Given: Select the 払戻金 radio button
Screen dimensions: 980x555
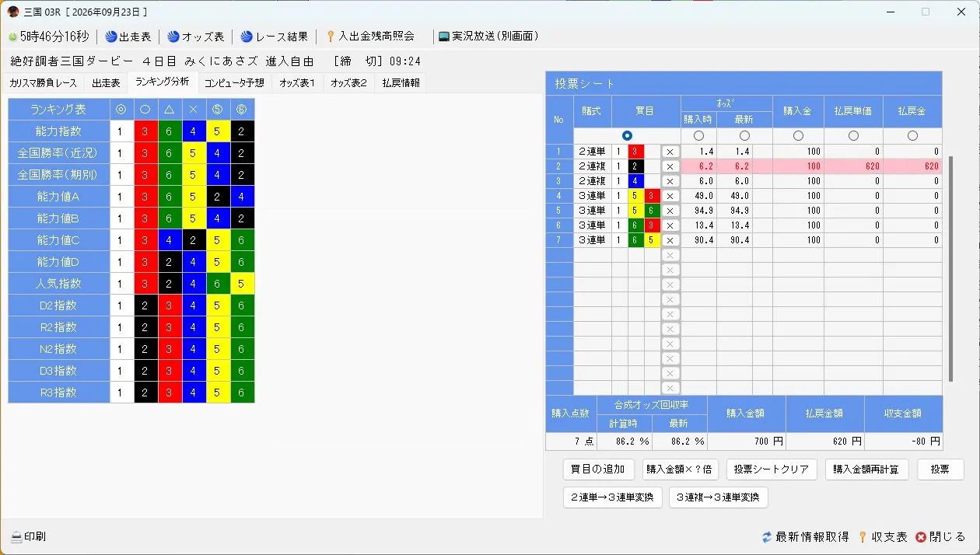Looking at the screenshot, I should pos(912,136).
